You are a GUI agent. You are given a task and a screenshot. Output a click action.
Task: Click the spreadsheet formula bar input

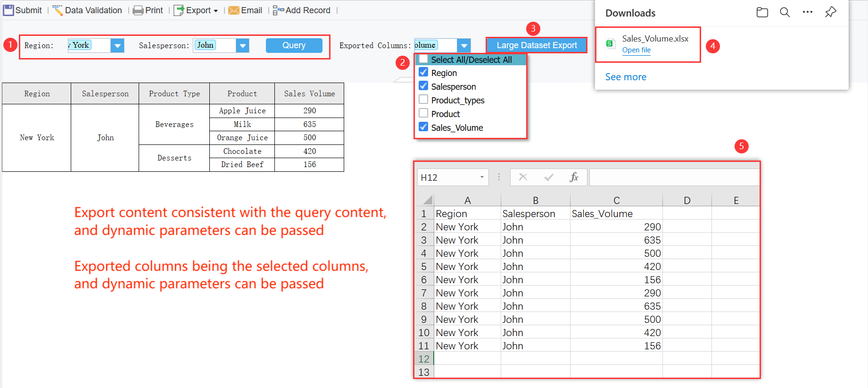674,177
